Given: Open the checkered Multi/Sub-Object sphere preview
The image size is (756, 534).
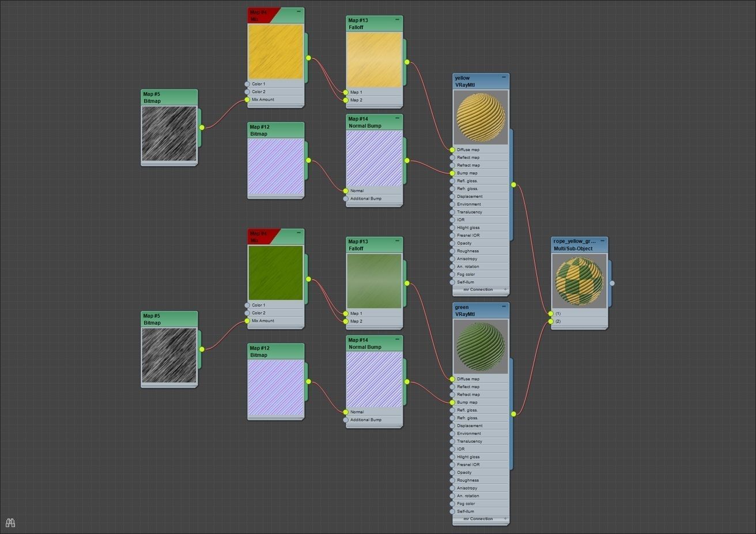Looking at the screenshot, I should point(579,281).
